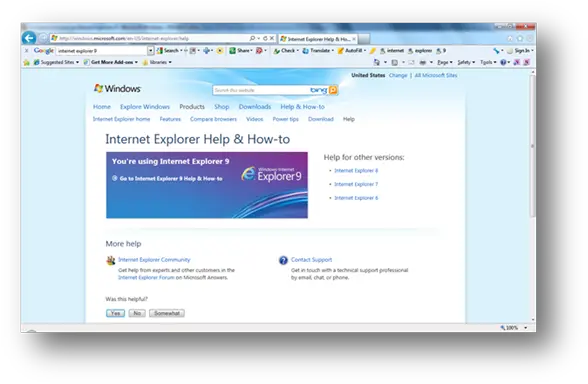Click the Home icon at top right
Screen dimensions: 588x384
tap(510, 38)
